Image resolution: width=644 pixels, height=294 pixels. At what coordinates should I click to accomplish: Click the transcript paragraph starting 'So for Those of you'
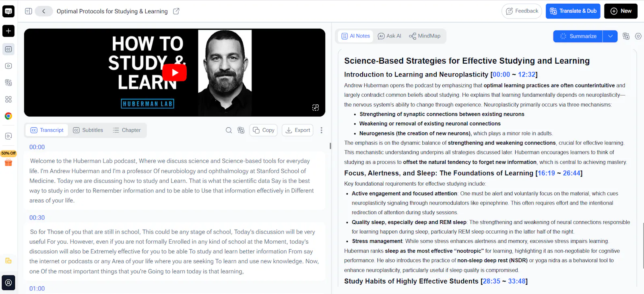pyautogui.click(x=175, y=252)
